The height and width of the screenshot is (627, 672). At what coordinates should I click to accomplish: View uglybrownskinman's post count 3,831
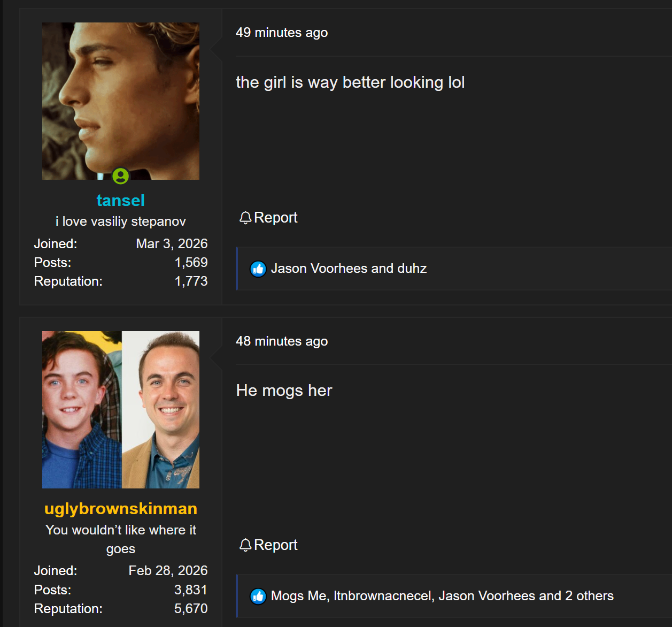pyautogui.click(x=191, y=590)
